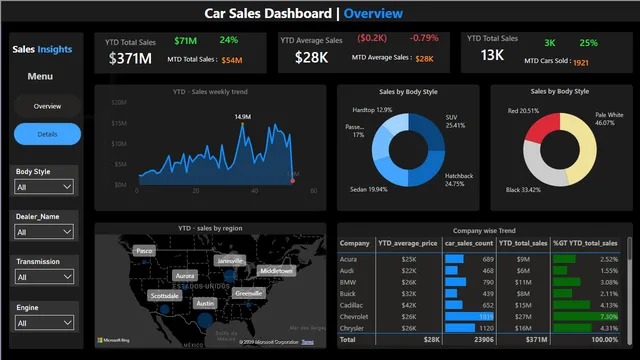Sort by Company column header
The width and height of the screenshot is (640, 360).
(354, 243)
